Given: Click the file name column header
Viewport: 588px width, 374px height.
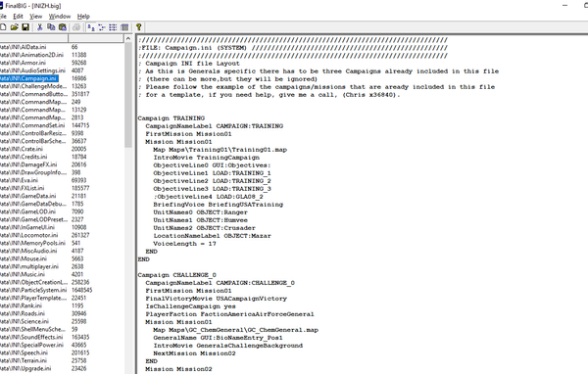Looking at the screenshot, I should tap(33, 38).
